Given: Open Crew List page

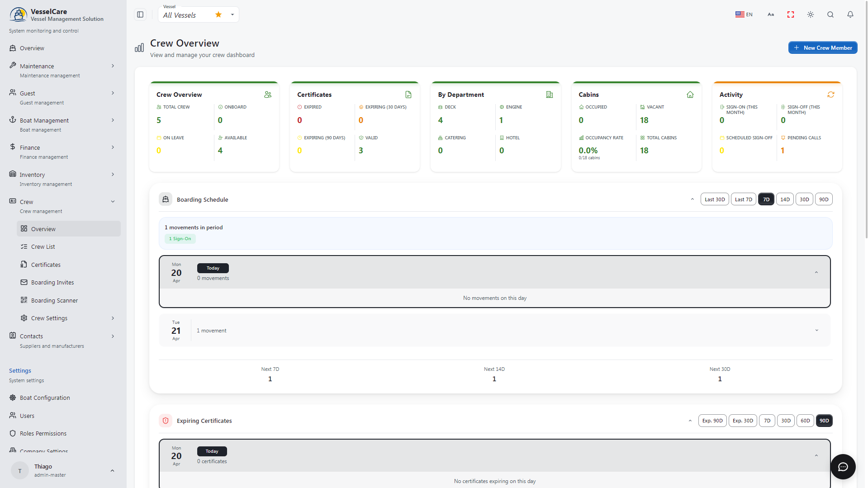Looking at the screenshot, I should pos(69,246).
